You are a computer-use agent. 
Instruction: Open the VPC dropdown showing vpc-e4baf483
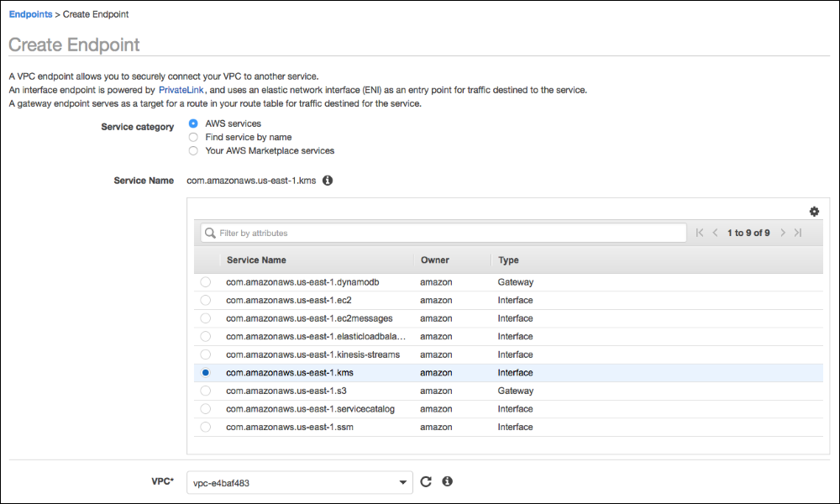299,481
